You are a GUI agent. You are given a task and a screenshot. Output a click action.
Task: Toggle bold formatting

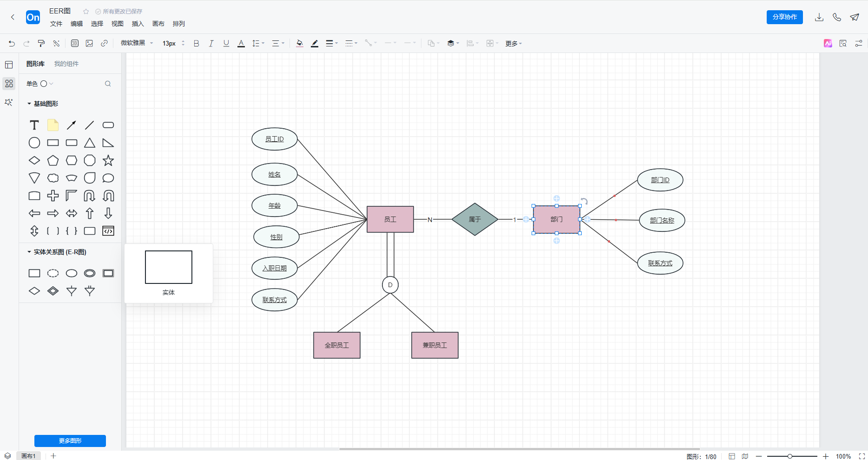[x=196, y=43]
